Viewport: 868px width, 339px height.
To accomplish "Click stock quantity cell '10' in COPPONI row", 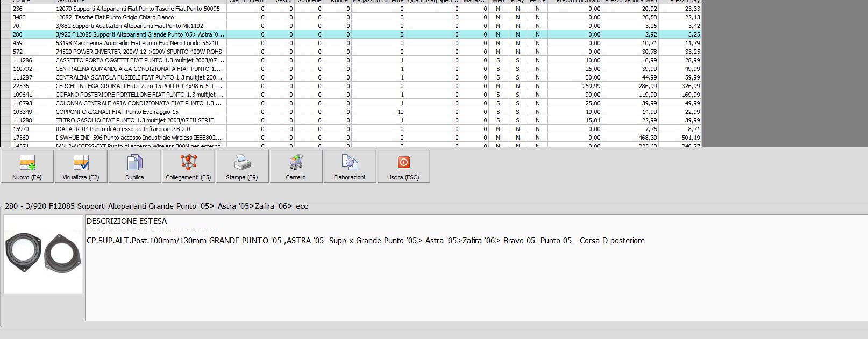I will click(378, 112).
